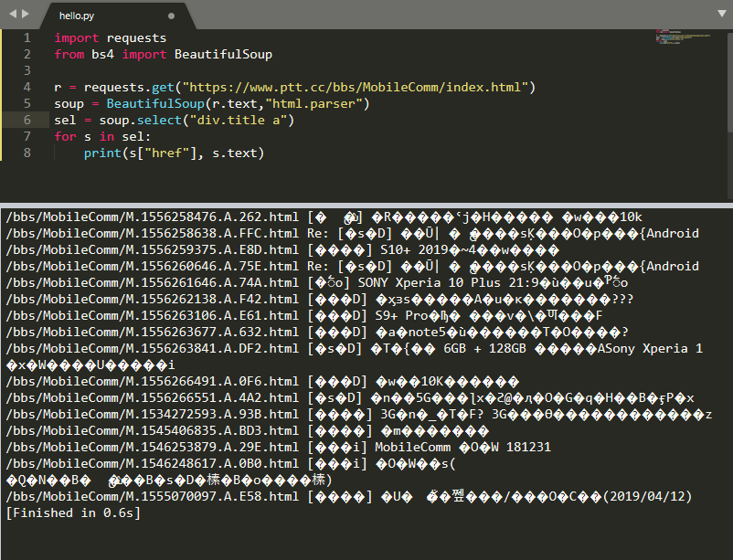Click the BeautifulSoup call on line 5

(155, 104)
